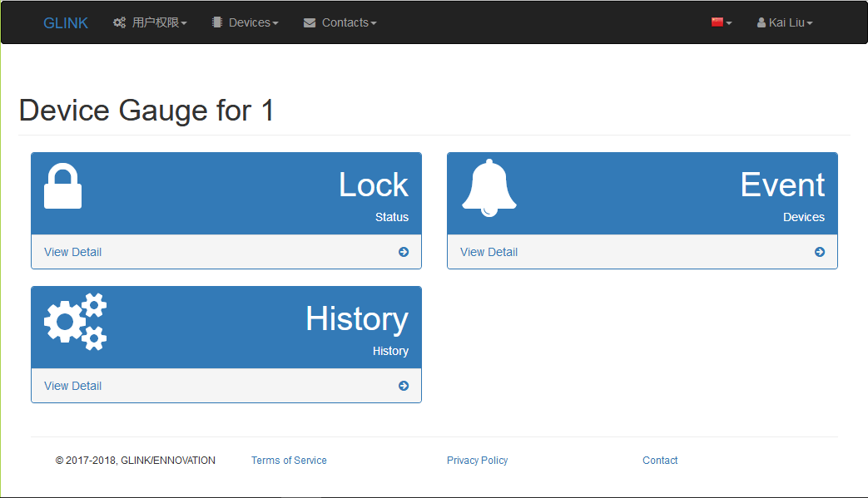The image size is (868, 498).
Task: Click the arrow icon in History View Detail
Action: coord(404,386)
